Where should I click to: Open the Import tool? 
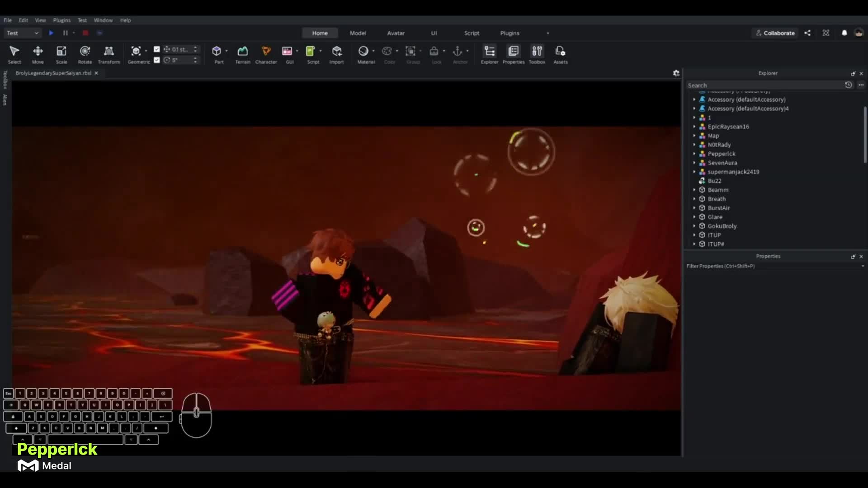337,55
